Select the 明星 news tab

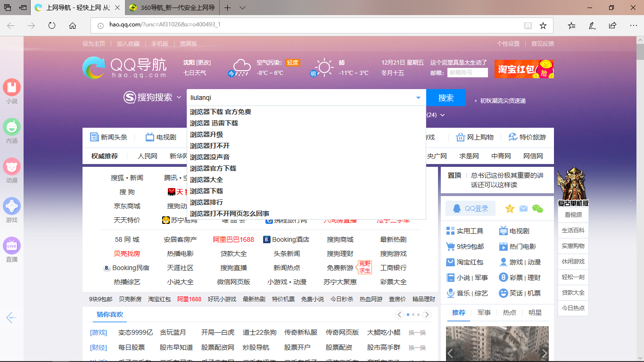pos(535,313)
